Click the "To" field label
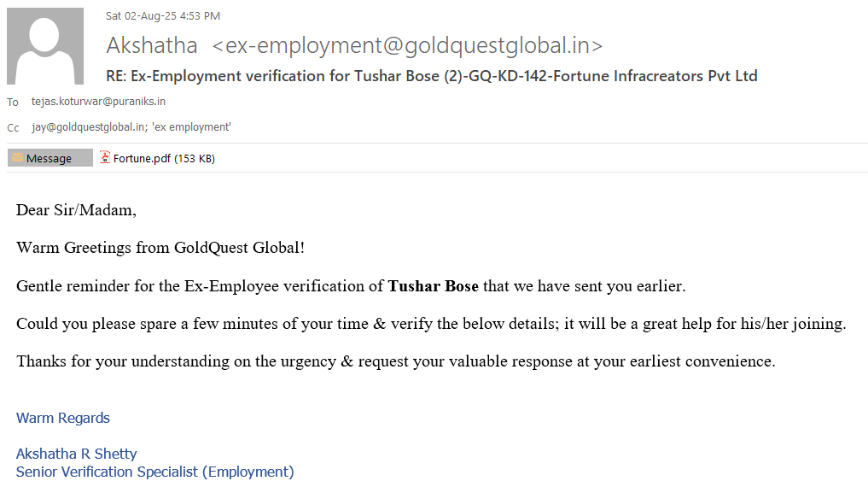The height and width of the screenshot is (481, 868). coord(13,102)
